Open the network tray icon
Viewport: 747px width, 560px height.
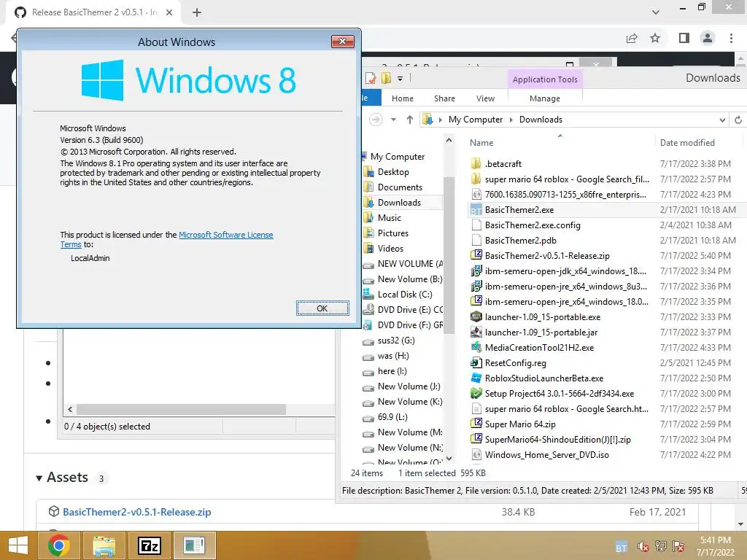click(661, 546)
